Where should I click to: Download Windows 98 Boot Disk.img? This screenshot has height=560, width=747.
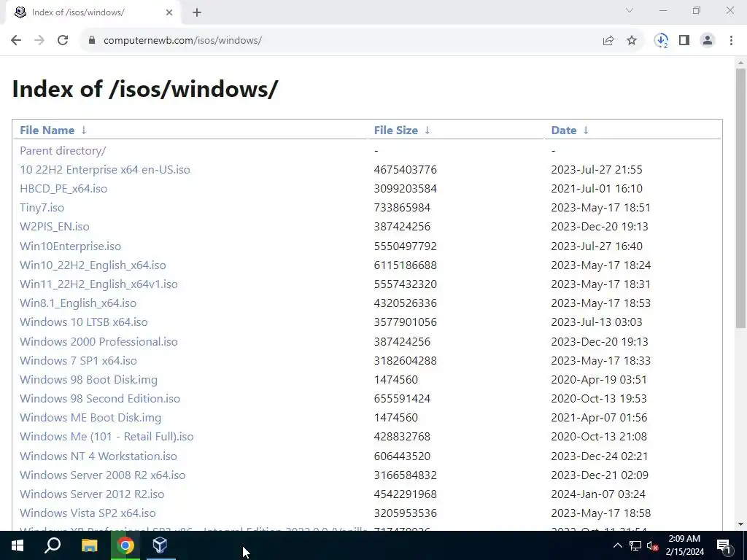88,379
